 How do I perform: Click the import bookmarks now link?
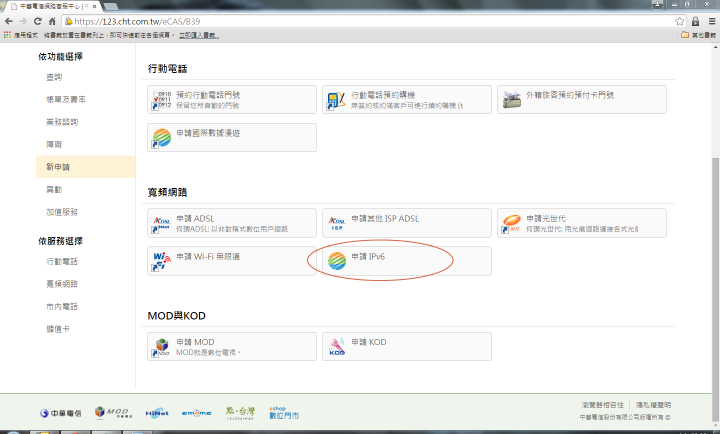(198, 35)
